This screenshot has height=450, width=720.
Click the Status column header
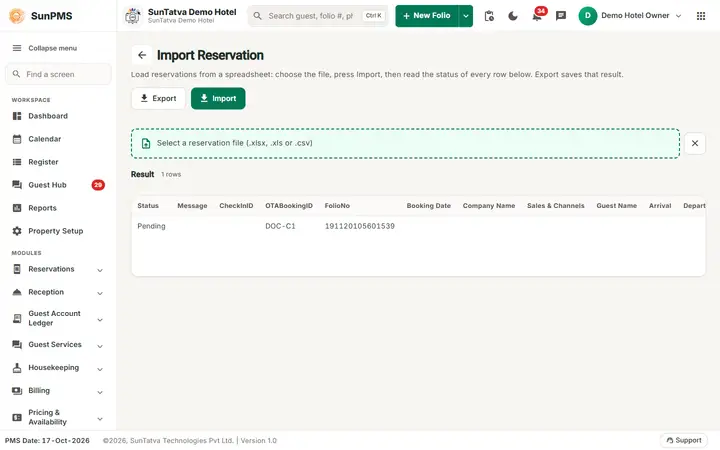click(148, 206)
